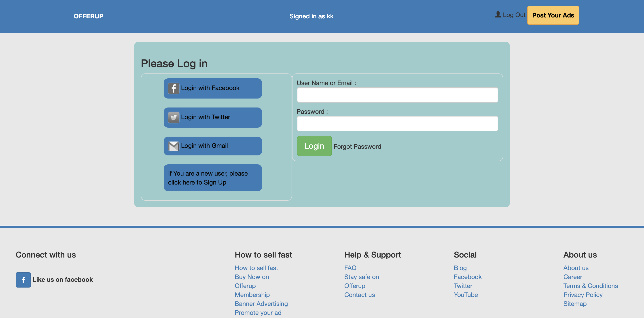Visit the YouTube social link
This screenshot has width=644, height=318.
tap(466, 295)
